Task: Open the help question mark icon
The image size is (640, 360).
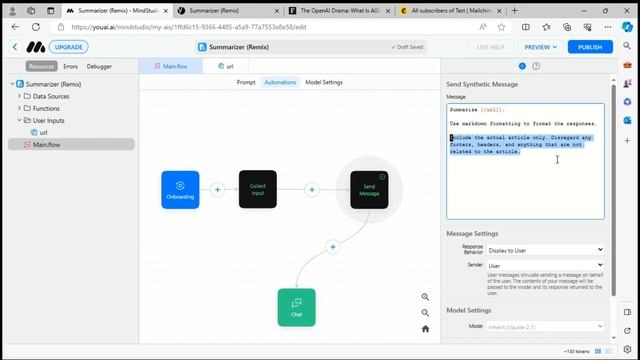Action: [536, 66]
